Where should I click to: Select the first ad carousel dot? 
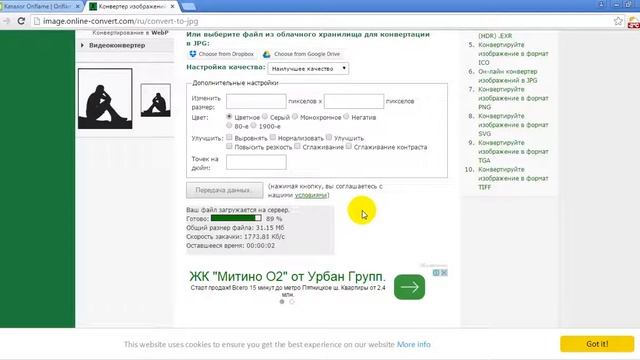coord(282,302)
